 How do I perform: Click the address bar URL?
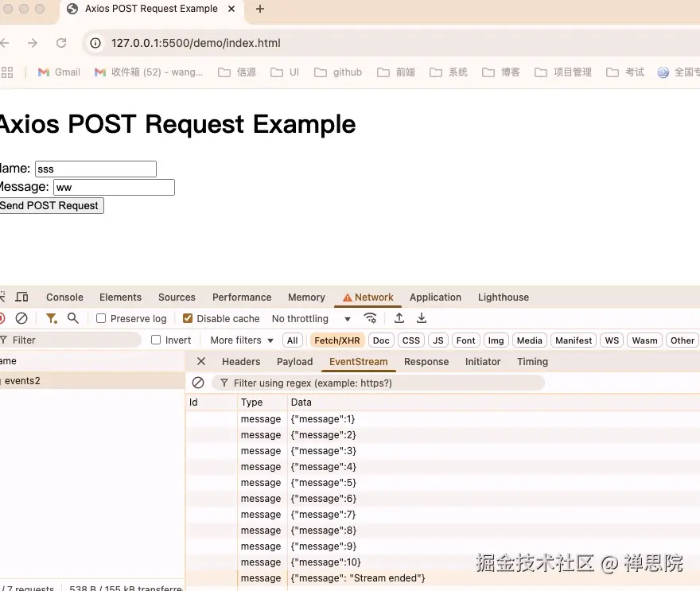coord(196,43)
